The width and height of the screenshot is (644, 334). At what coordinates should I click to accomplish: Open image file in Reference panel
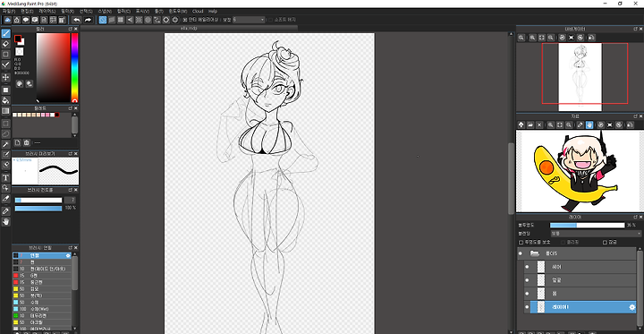click(x=530, y=124)
